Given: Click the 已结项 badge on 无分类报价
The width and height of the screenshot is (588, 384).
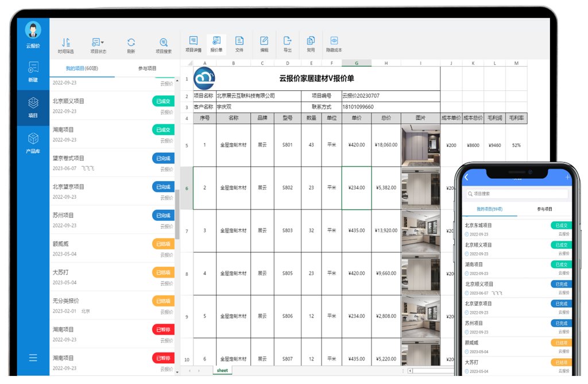Looking at the screenshot, I should 164,301.
